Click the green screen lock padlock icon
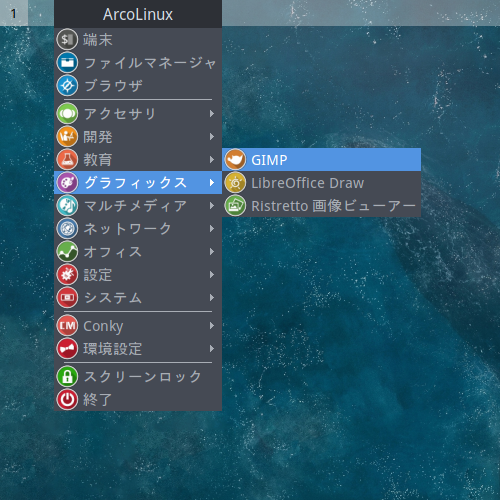The image size is (500, 500). pos(67,376)
